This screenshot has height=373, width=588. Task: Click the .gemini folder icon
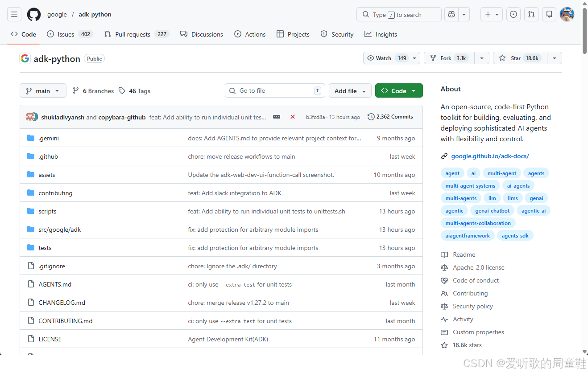[31, 138]
